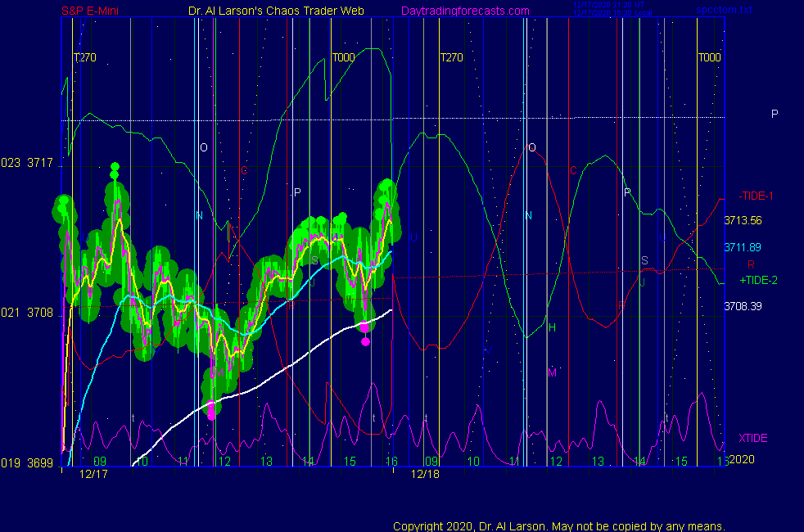Click the '2020' label beside the time axis
804x532 pixels.
coord(742,459)
